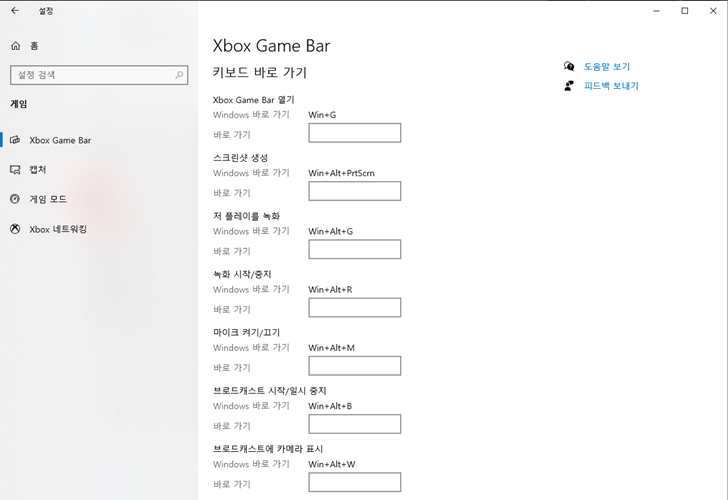The image size is (728, 500).
Task: Click shortcut field for 브로드캐스트에 카메라 표시
Action: [x=355, y=482]
